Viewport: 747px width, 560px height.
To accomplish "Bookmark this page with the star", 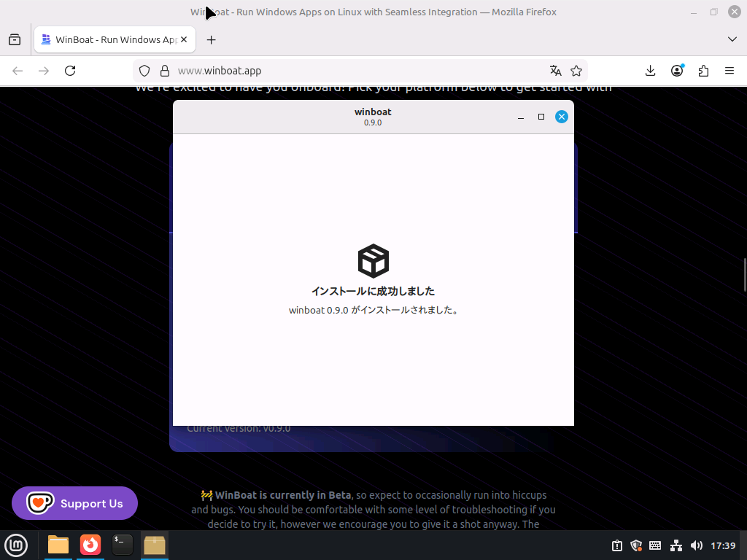I will point(576,71).
